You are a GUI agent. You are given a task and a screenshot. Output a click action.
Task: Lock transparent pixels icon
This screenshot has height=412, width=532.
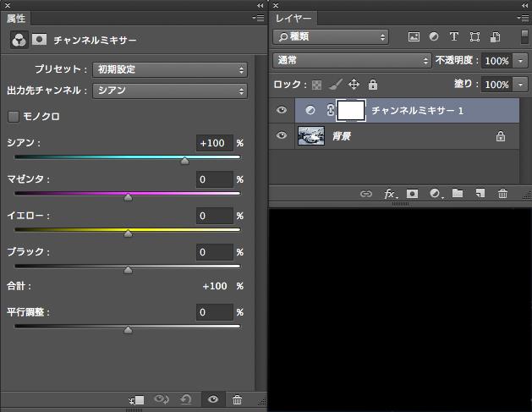(x=316, y=85)
